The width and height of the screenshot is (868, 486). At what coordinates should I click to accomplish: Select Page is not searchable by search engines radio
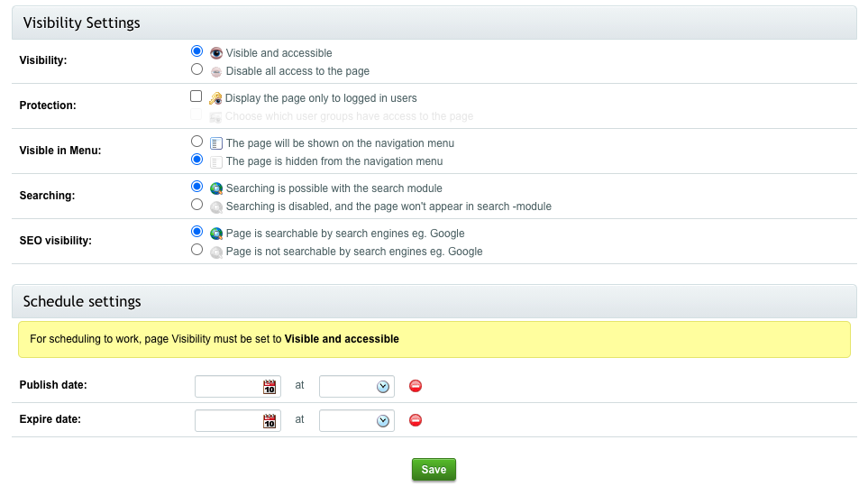point(196,250)
